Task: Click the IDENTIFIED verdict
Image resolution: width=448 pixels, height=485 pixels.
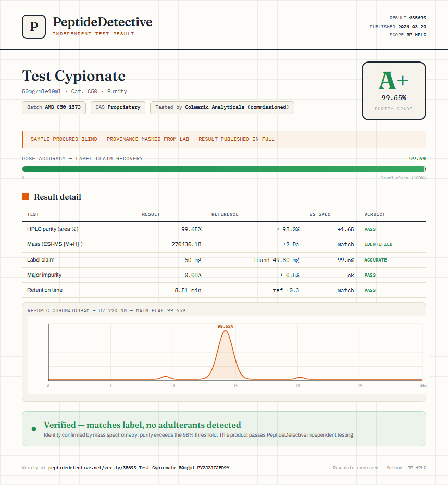Action: [378, 244]
